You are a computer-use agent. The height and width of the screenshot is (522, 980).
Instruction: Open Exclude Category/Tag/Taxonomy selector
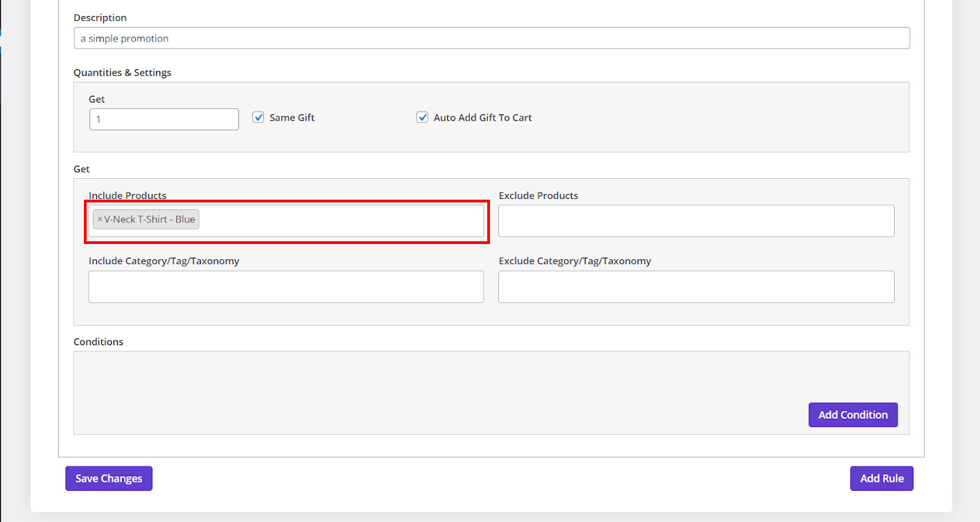click(x=696, y=286)
